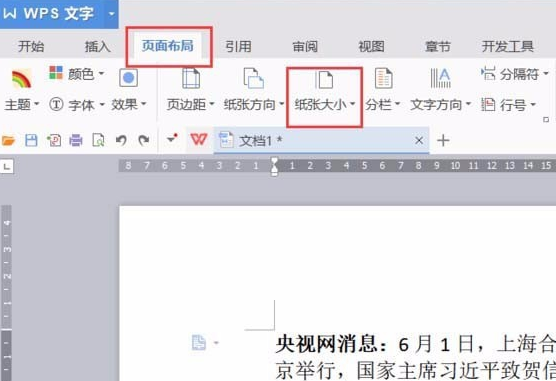The height and width of the screenshot is (381, 556).
Task: Open the 引用 tab
Action: (238, 46)
